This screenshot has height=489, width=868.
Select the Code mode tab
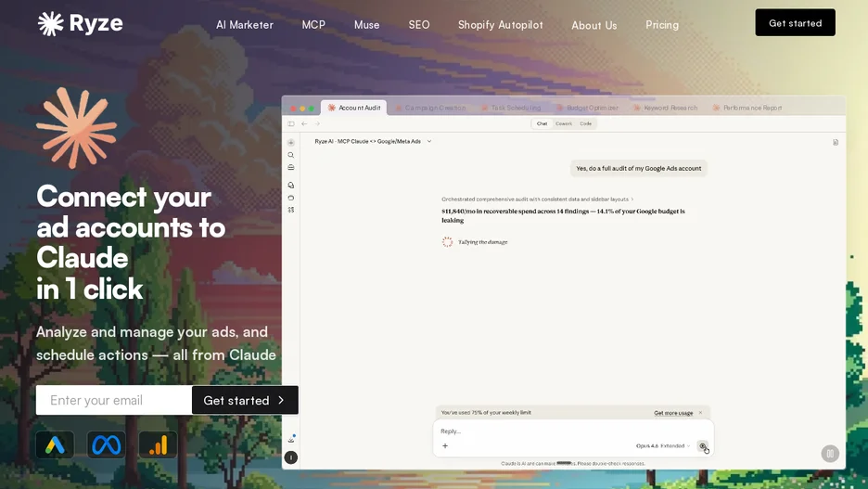[586, 123]
